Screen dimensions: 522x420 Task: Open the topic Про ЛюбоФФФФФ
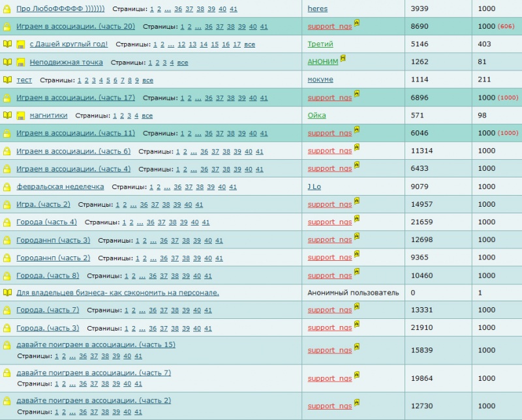(x=60, y=9)
